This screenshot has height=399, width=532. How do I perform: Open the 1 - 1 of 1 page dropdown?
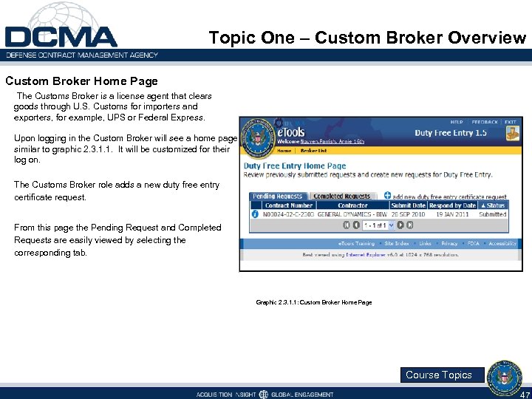[x=378, y=225]
